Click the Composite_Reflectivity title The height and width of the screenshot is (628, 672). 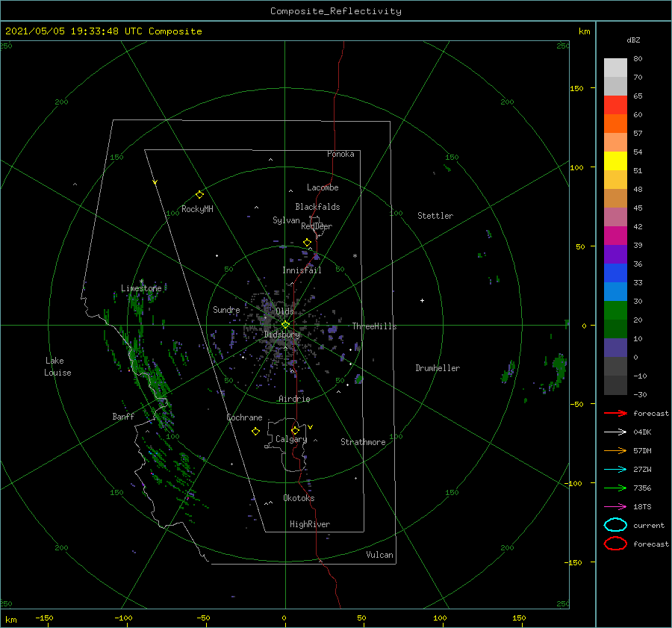click(x=336, y=11)
